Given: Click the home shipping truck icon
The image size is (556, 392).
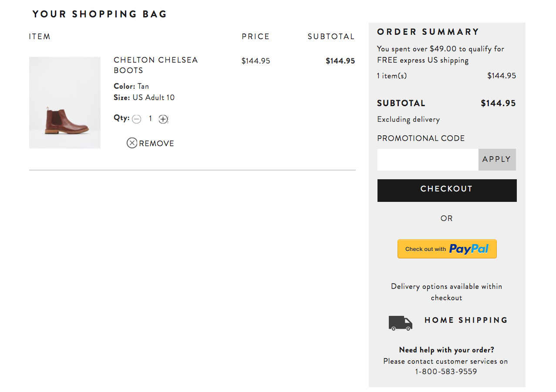Looking at the screenshot, I should 400,323.
